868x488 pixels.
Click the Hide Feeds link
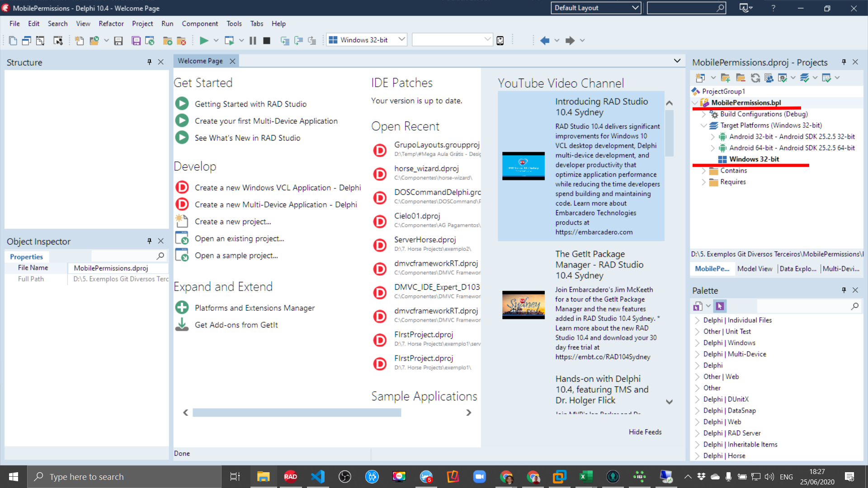click(x=645, y=432)
